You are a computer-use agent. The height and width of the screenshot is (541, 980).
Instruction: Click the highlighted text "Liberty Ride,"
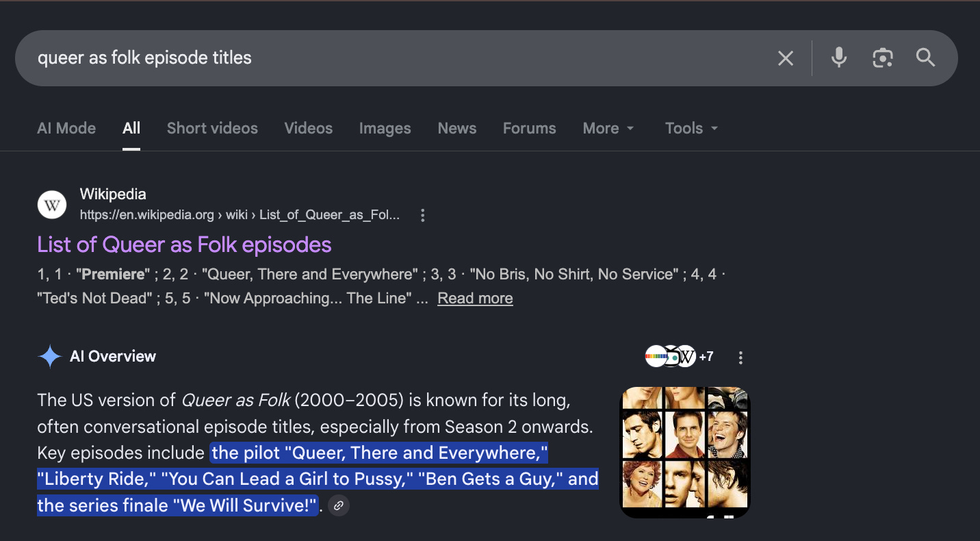(96, 479)
